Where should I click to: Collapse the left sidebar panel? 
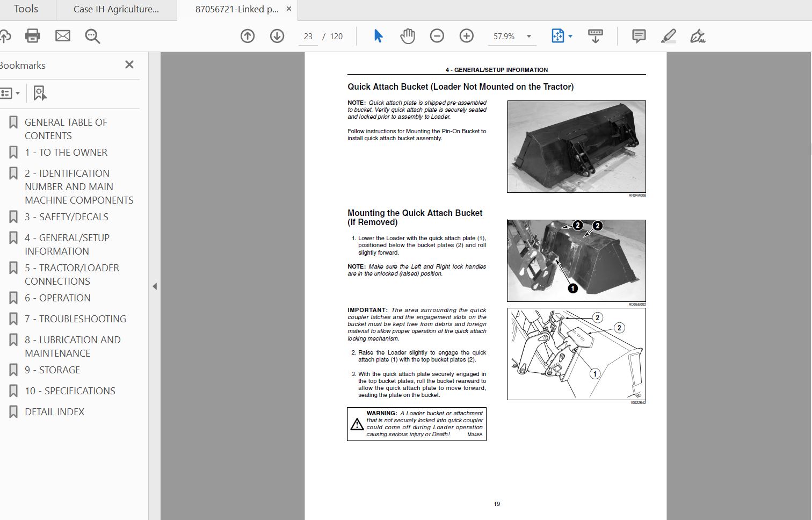(x=155, y=286)
